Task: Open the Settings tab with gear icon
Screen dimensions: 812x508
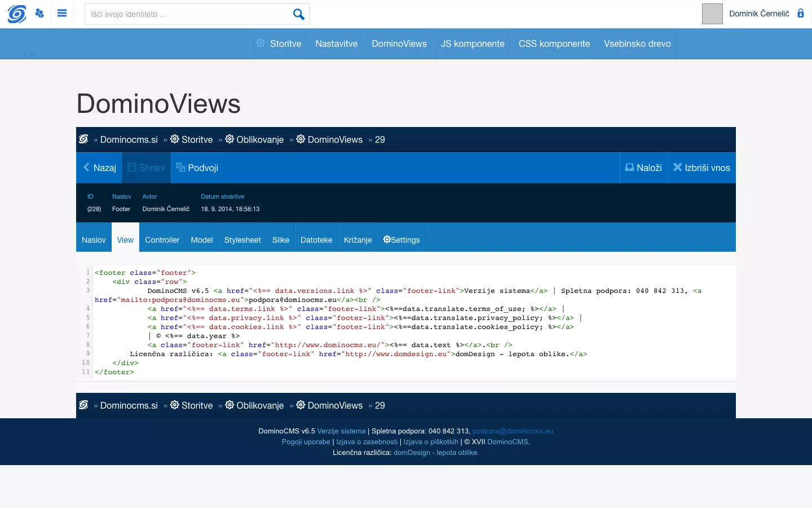Action: (401, 240)
